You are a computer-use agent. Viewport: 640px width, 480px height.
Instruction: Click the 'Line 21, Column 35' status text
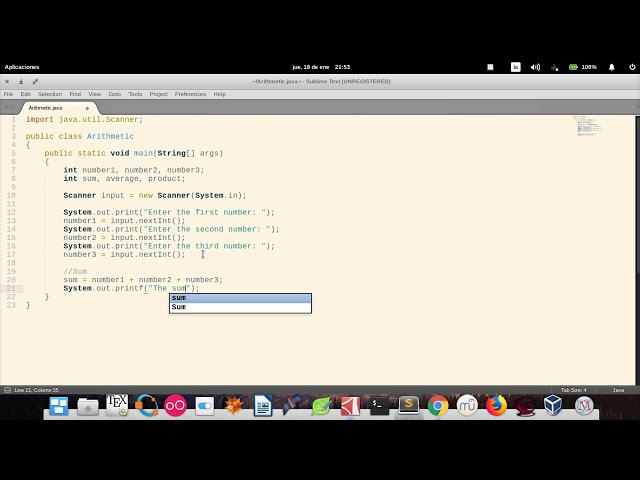click(x=36, y=390)
